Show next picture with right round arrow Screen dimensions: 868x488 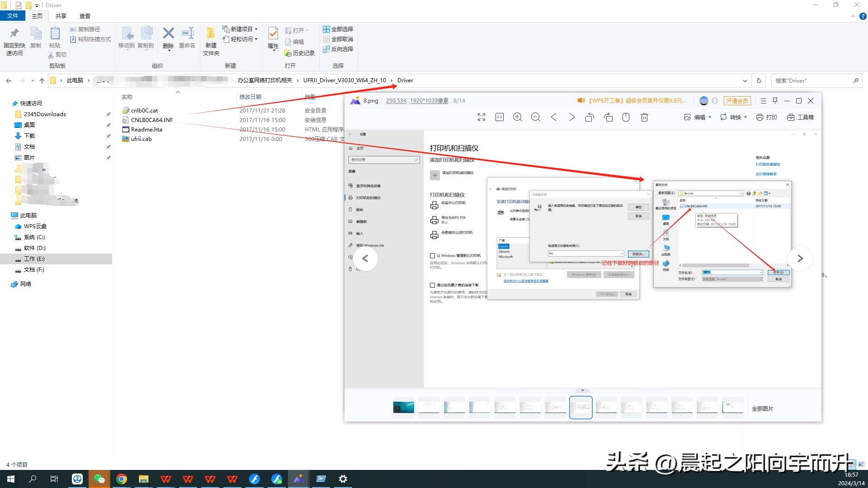click(x=800, y=258)
